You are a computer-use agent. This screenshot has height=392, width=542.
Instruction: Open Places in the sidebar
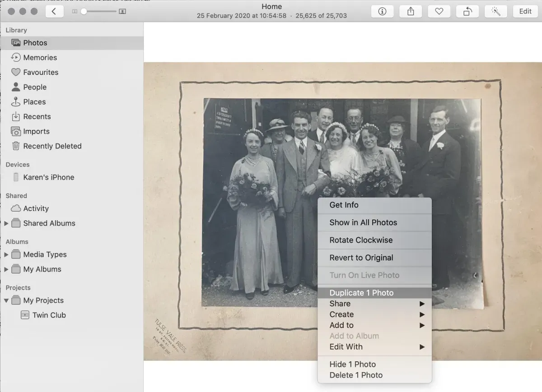34,102
